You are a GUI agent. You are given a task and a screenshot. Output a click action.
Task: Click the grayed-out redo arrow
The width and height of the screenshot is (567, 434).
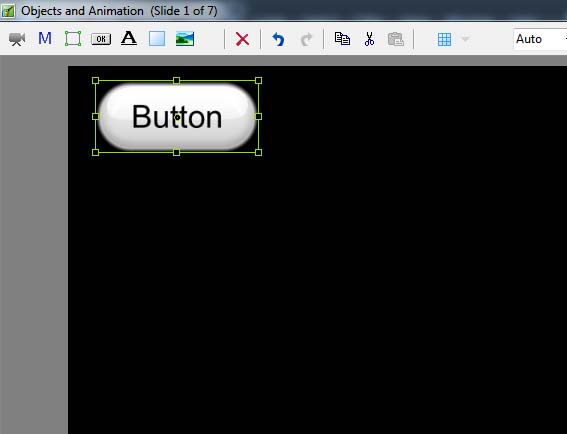[x=306, y=39]
